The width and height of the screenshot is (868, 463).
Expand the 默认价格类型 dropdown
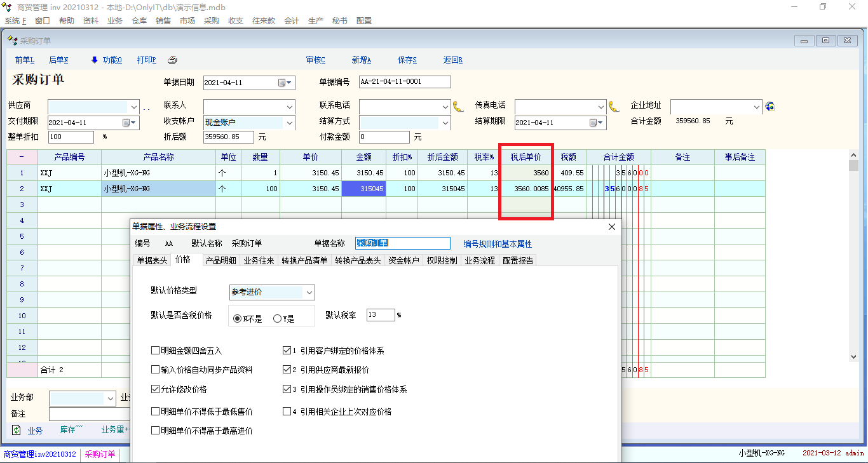309,292
